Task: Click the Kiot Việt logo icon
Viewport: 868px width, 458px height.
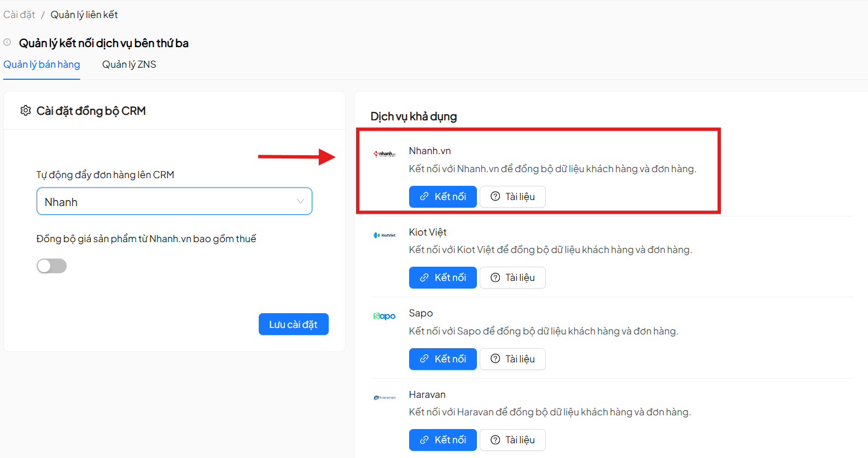Action: pos(385,235)
